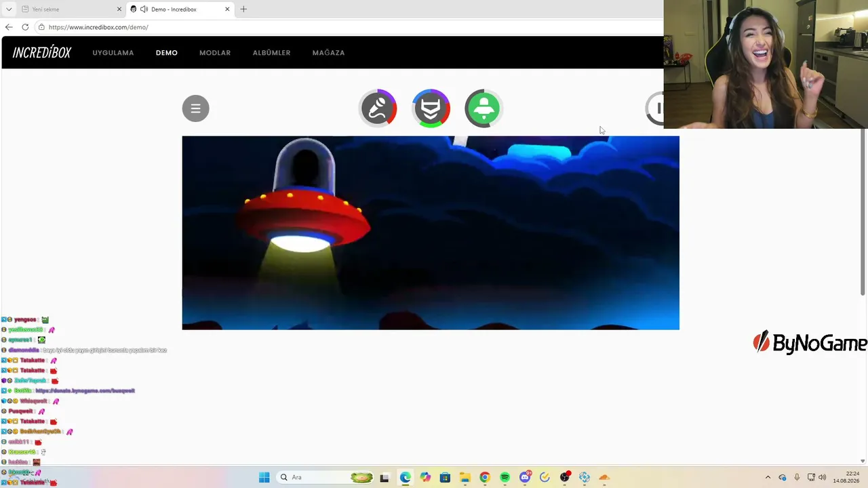
Task: Close the Yeni sekme tab
Action: coord(119,9)
